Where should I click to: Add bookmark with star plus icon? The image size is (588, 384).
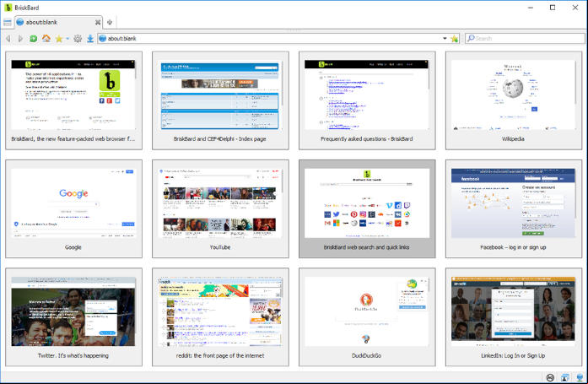454,38
